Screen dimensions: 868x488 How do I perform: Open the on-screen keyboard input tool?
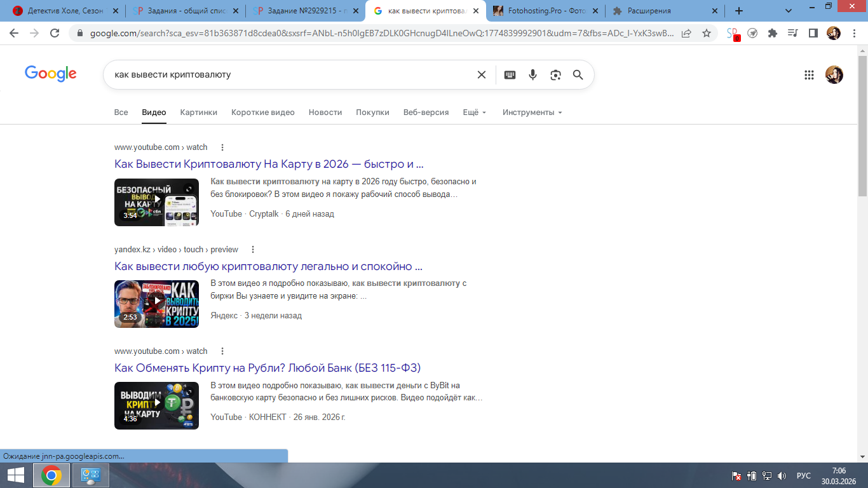tap(510, 75)
